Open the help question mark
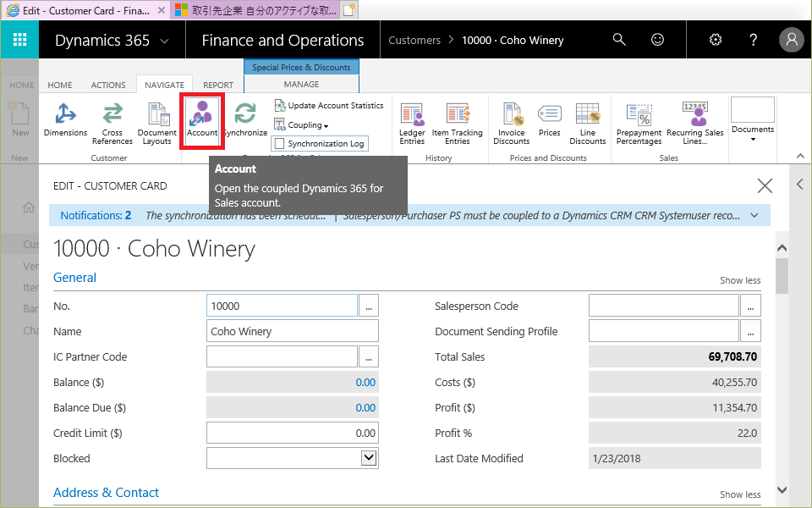Viewport: 812px width, 508px height. click(753, 40)
